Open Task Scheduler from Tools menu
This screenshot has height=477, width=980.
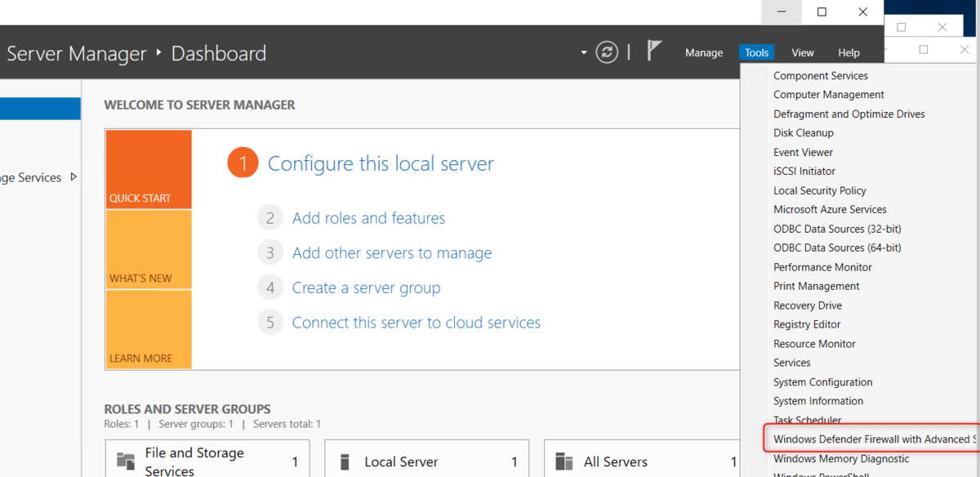coord(807,420)
